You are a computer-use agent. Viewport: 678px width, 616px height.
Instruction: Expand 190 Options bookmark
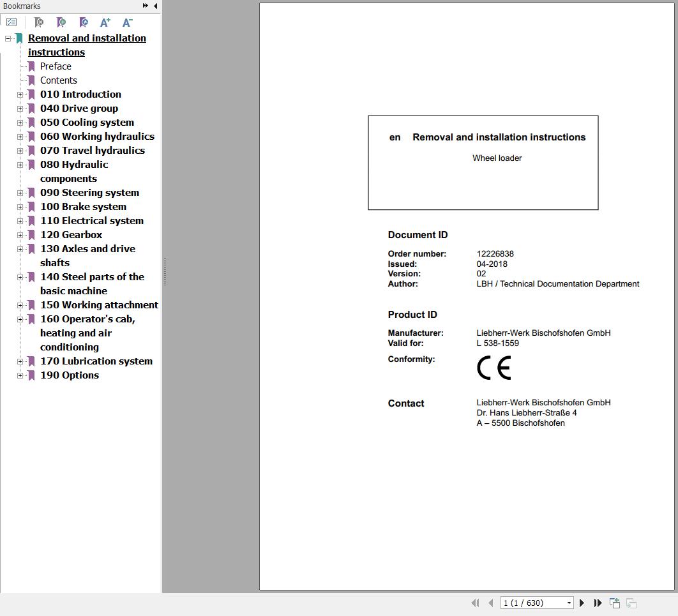coord(20,375)
